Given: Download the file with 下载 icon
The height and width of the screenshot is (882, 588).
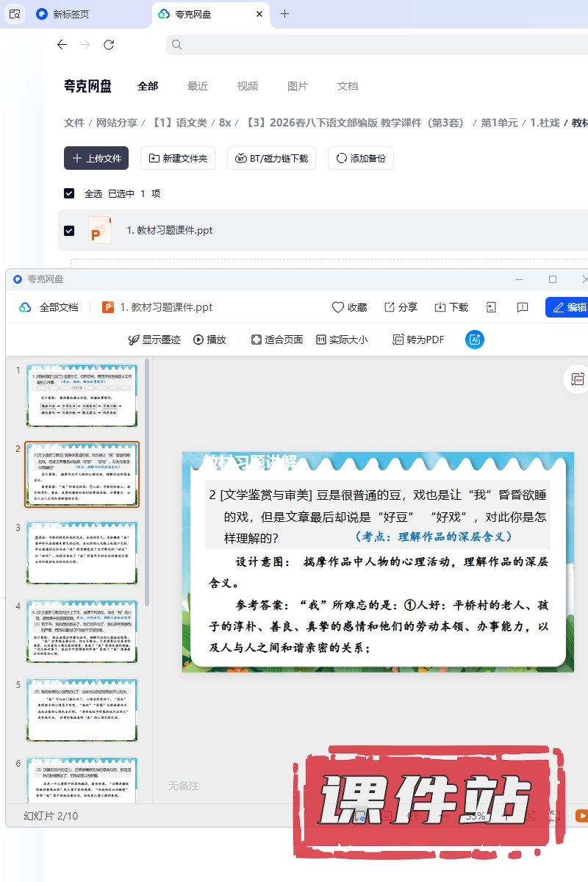Looking at the screenshot, I should coord(440,307).
